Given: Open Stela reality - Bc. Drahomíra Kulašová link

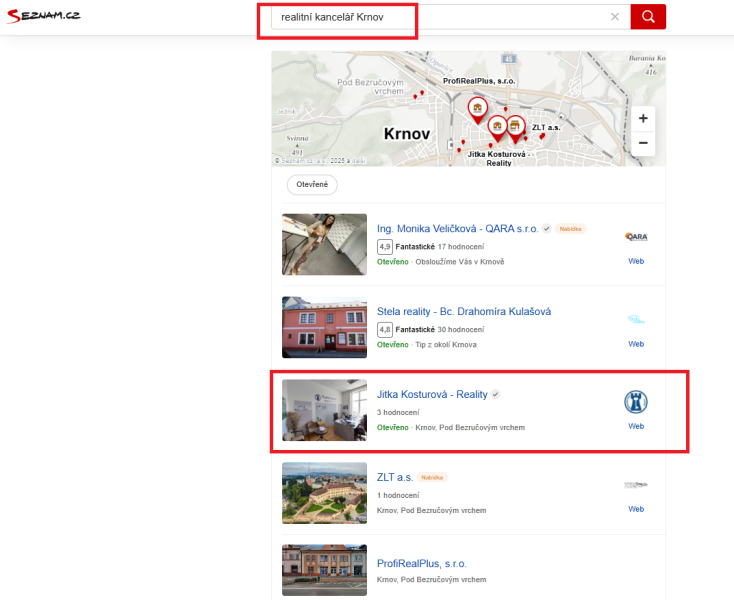Looking at the screenshot, I should coord(464,311).
